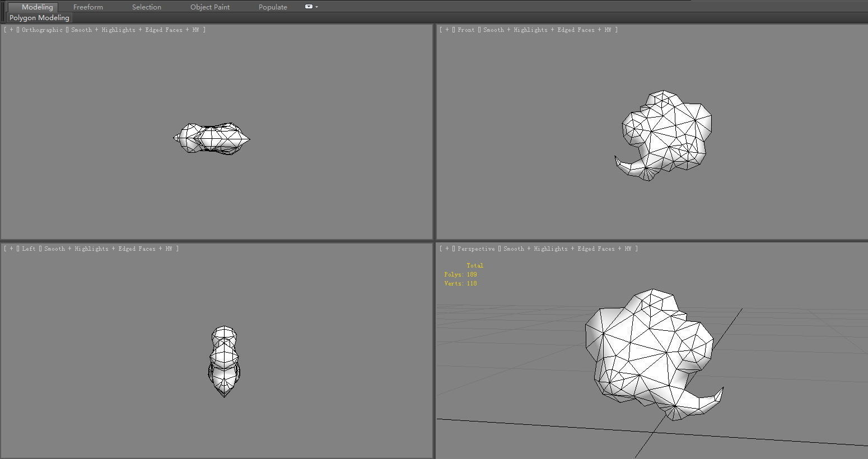This screenshot has height=459, width=868.
Task: Switch to the Freeform ribbon tab
Action: tap(88, 7)
